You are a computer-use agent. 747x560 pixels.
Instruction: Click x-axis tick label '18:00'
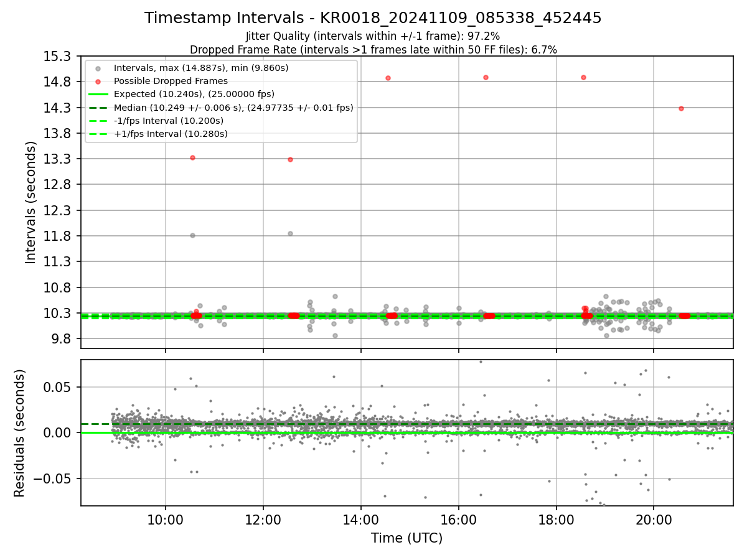tap(556, 520)
